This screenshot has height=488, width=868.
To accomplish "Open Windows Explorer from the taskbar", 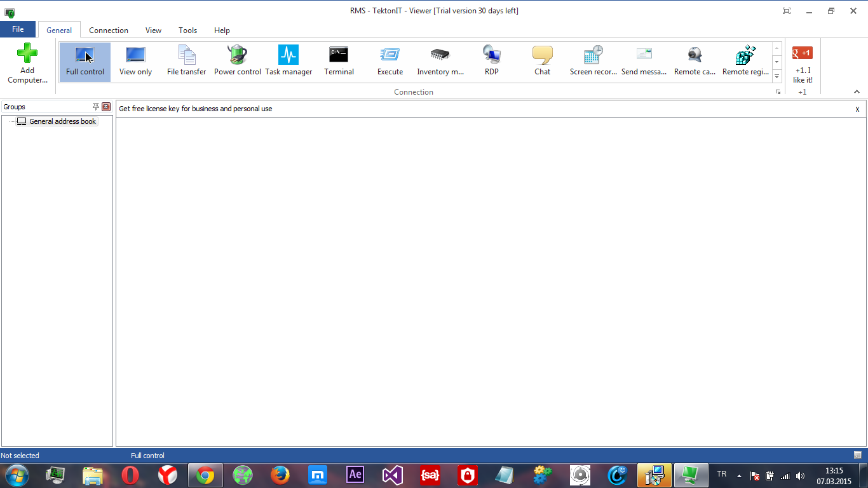I will coord(93,475).
